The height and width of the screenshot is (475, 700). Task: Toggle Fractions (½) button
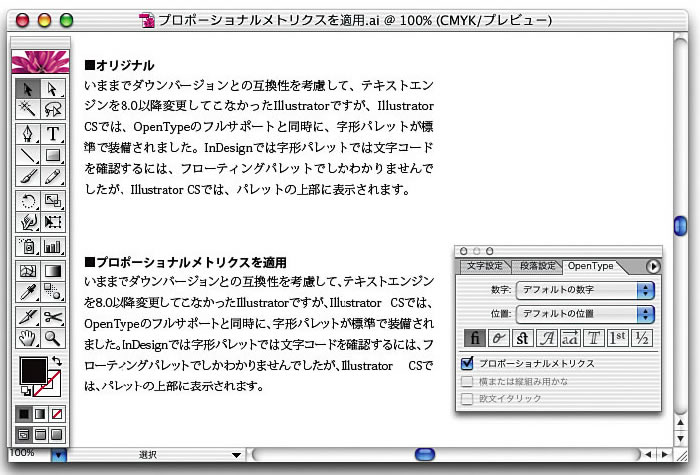pos(642,338)
